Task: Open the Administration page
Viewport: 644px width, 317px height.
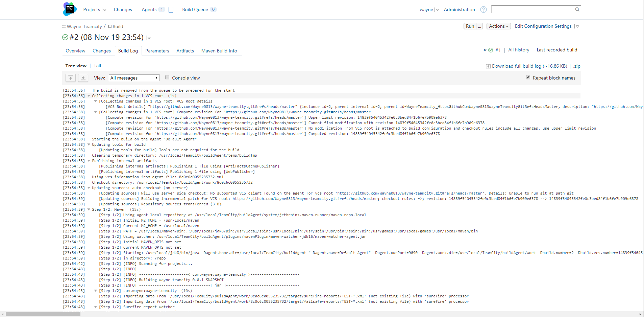Action: 459,9
